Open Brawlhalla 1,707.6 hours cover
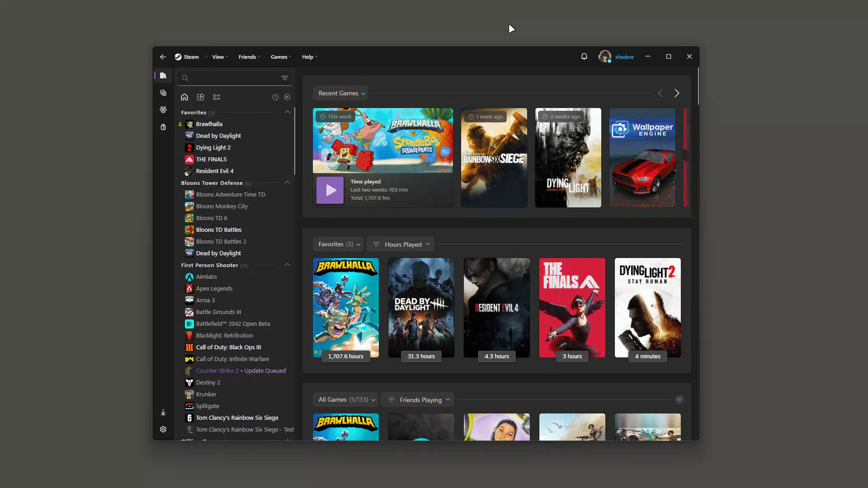The width and height of the screenshot is (868, 488). (x=346, y=308)
